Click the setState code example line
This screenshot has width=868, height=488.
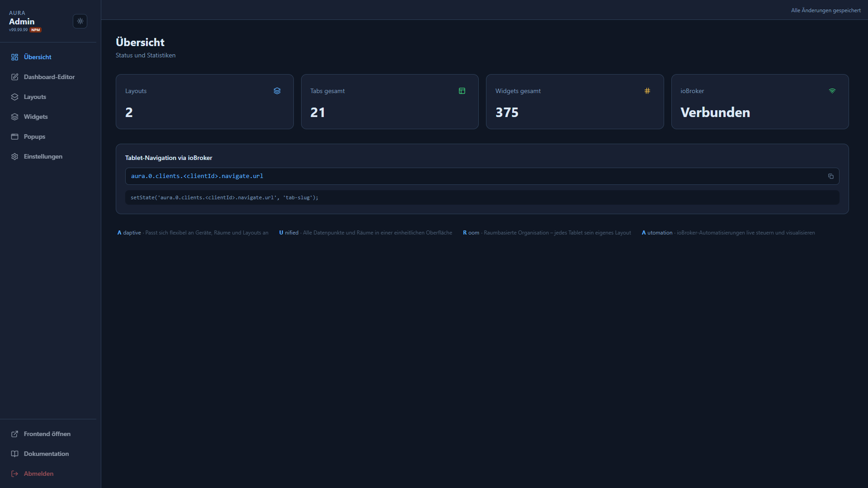point(482,197)
